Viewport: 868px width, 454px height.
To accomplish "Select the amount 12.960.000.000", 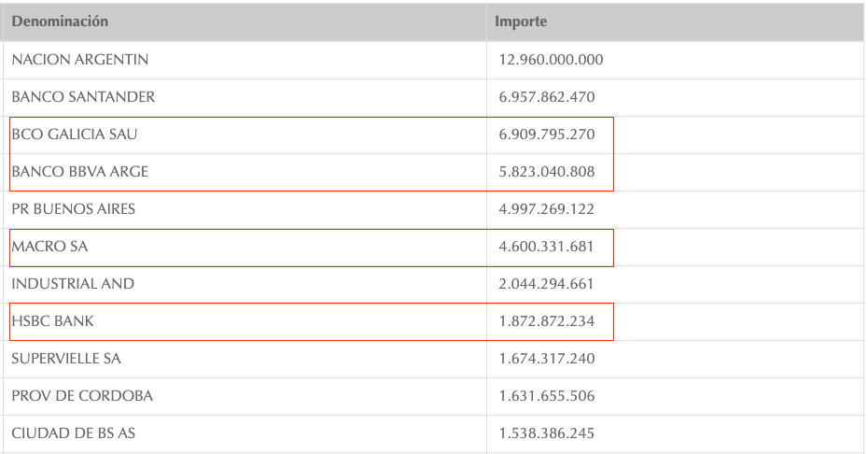I will (551, 59).
